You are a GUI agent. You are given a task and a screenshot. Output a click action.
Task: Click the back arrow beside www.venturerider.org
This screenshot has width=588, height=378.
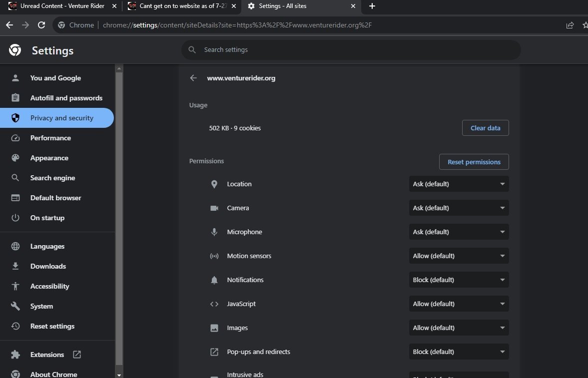(193, 78)
